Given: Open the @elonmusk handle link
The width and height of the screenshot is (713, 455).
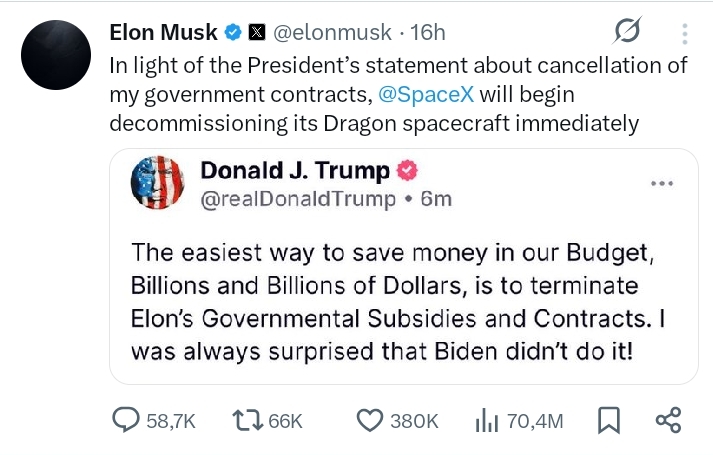Looking at the screenshot, I should pyautogui.click(x=333, y=33).
